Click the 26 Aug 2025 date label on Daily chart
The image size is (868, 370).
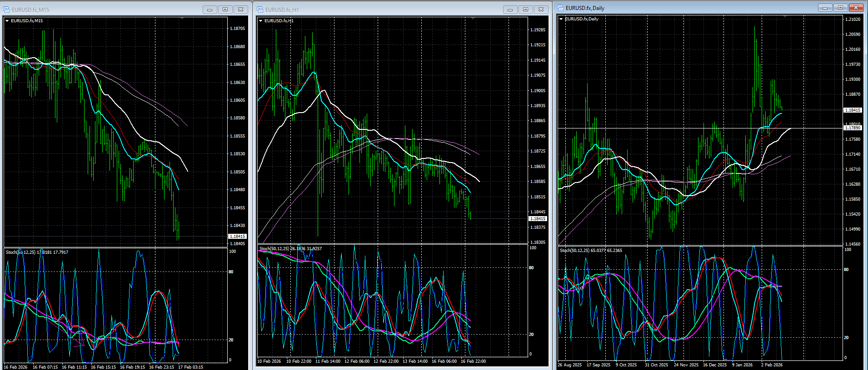(570, 365)
